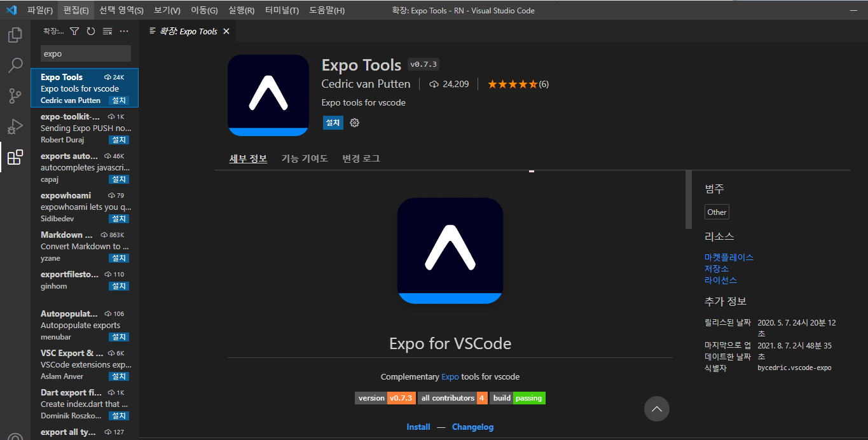Select the 세부 정보 tab

(x=248, y=158)
